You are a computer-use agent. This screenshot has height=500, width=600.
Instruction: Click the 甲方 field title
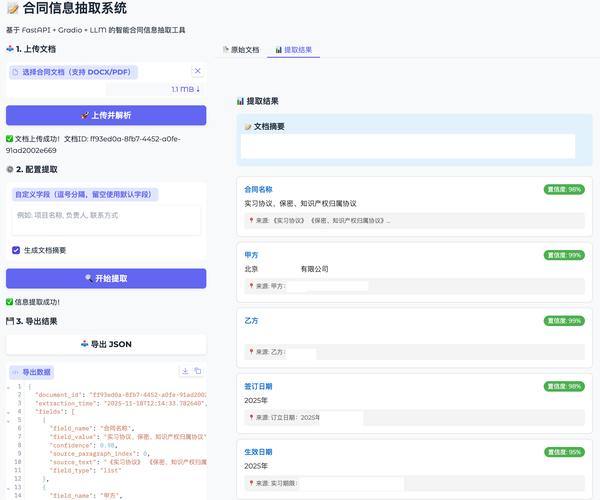coord(251,255)
